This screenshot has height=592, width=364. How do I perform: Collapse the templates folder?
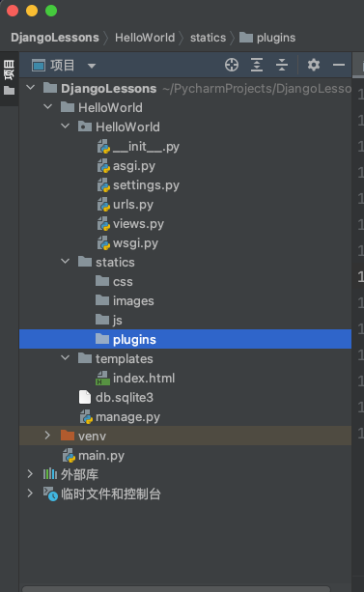pyautogui.click(x=66, y=358)
